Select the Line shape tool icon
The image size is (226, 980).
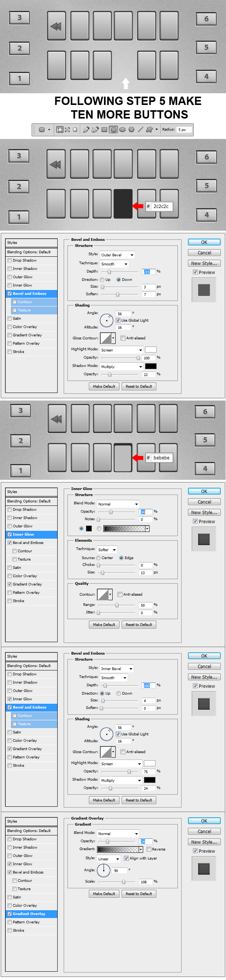coord(140,130)
